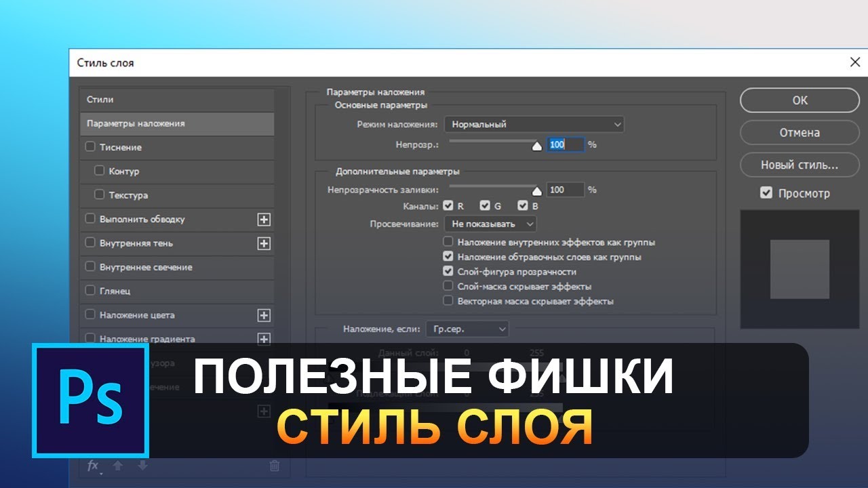Click plus icon next to Наложение градиента

click(264, 338)
